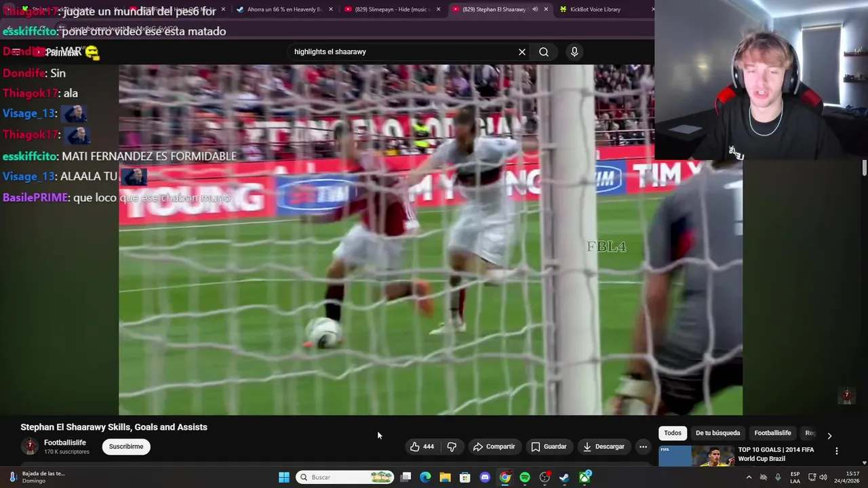Close the Heavenly discount tab

point(331,9)
